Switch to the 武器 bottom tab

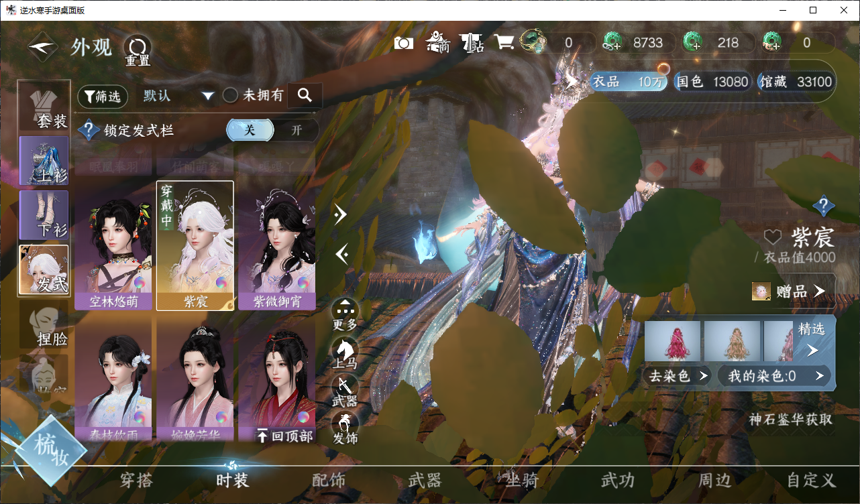(x=425, y=481)
